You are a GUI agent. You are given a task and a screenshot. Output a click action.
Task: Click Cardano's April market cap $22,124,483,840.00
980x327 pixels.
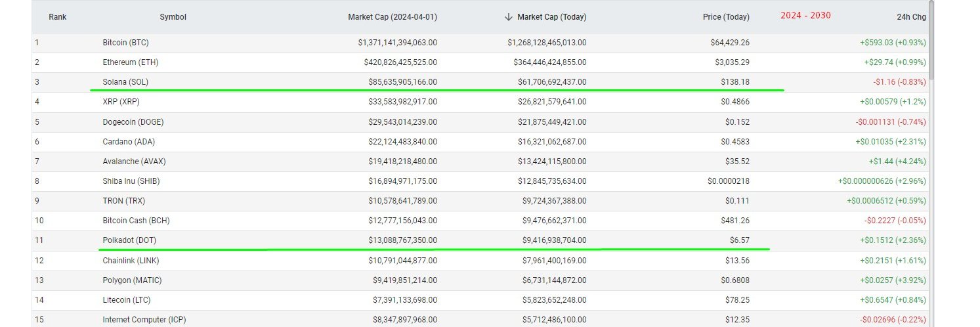click(x=403, y=142)
